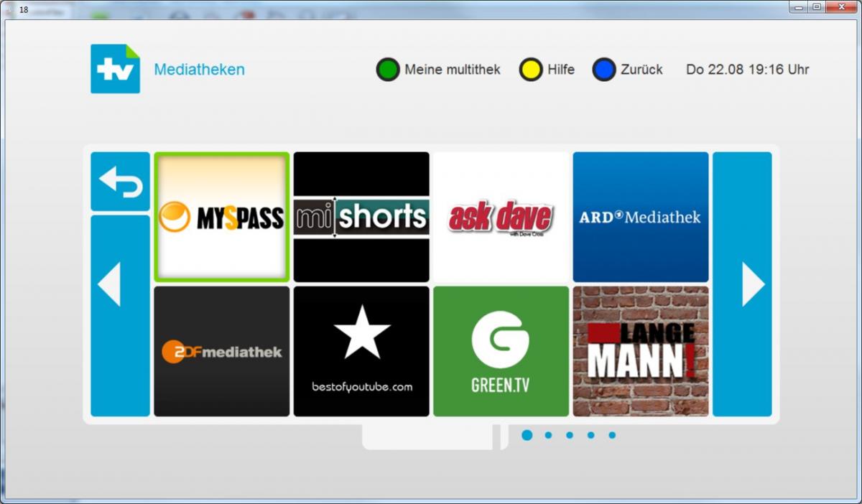862x504 pixels.
Task: Click the yellow Hilfe circle button
Action: coord(530,70)
